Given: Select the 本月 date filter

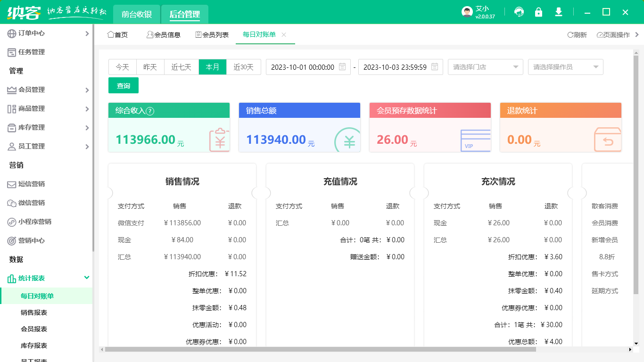Looking at the screenshot, I should pyautogui.click(x=213, y=67).
